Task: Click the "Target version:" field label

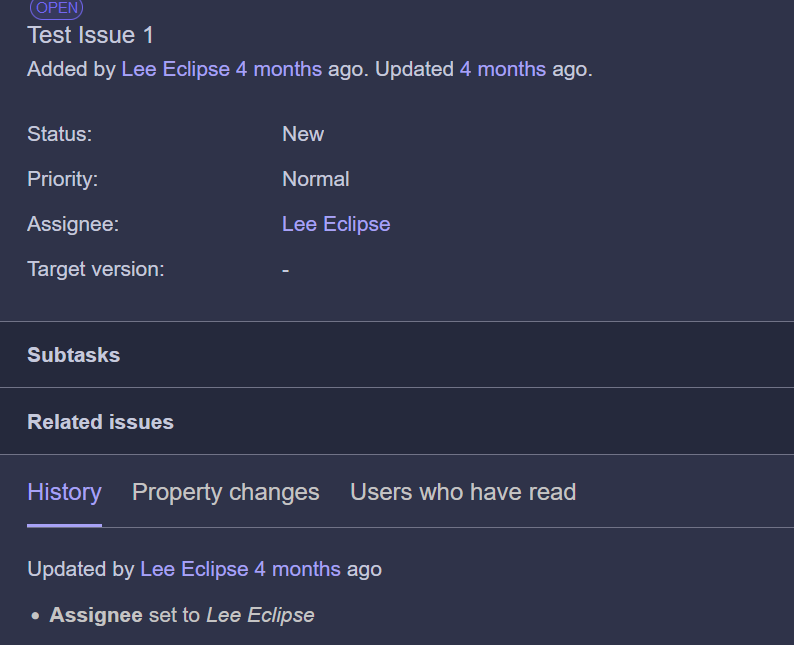Action: pos(95,269)
